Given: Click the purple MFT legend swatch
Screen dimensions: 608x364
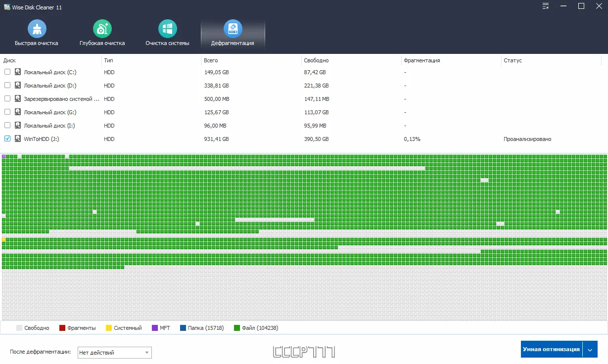Looking at the screenshot, I should pyautogui.click(x=155, y=328).
